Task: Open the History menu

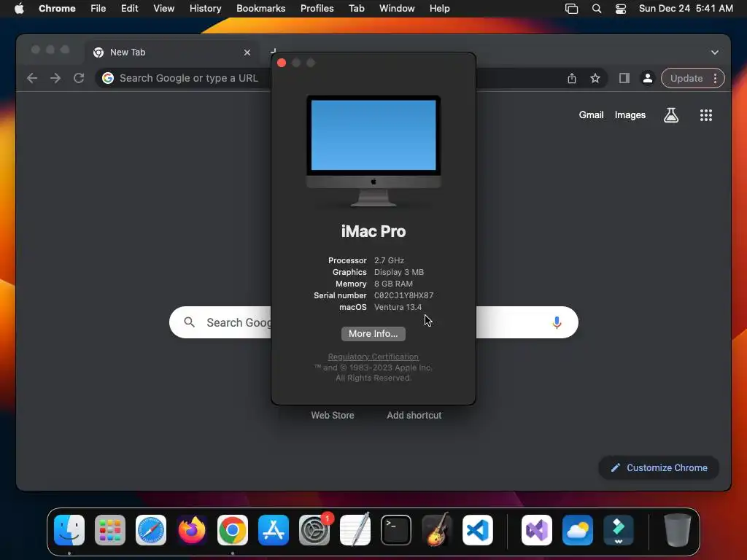Action: [205, 9]
